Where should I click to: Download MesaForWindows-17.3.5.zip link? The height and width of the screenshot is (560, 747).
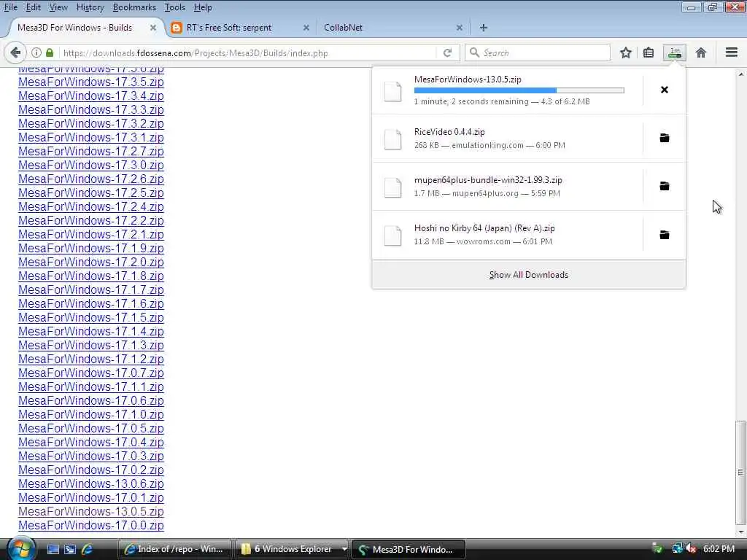coord(91,82)
